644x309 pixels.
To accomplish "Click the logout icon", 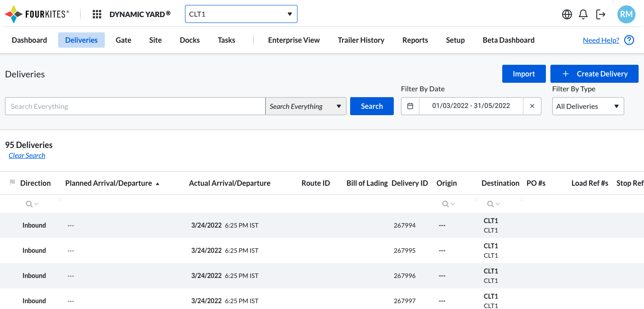I will (x=601, y=14).
